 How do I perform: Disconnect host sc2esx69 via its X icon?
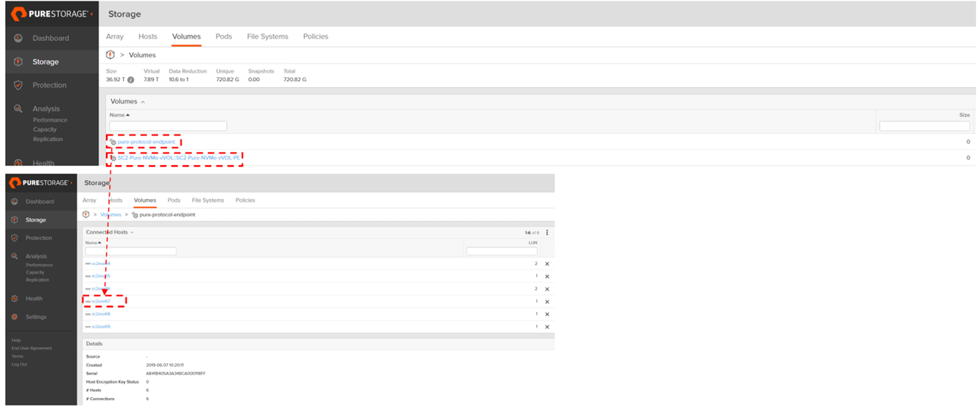coord(547,327)
